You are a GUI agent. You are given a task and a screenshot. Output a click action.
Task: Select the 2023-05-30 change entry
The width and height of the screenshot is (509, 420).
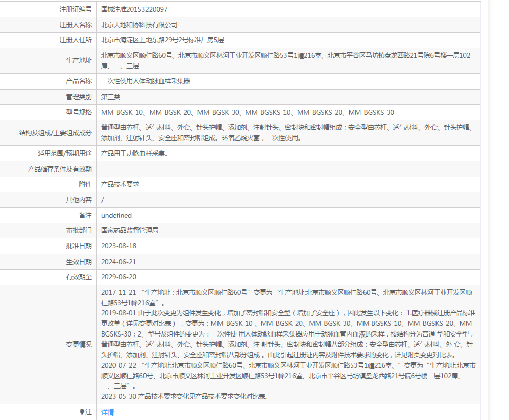(186, 396)
